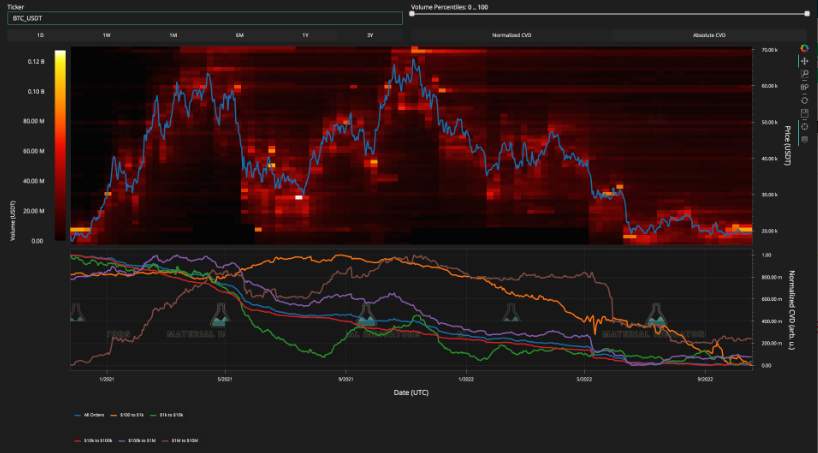The image size is (818, 453).
Task: Select the 3Y time range option
Action: [x=370, y=35]
